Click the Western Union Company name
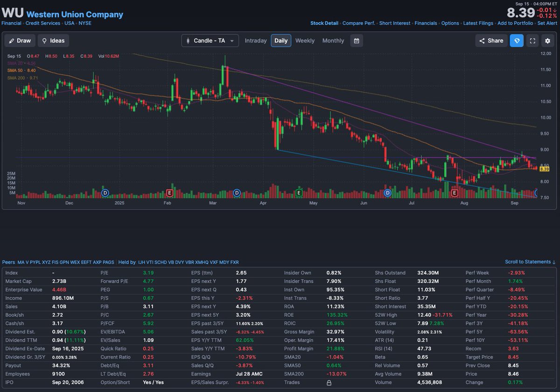 [x=75, y=14]
